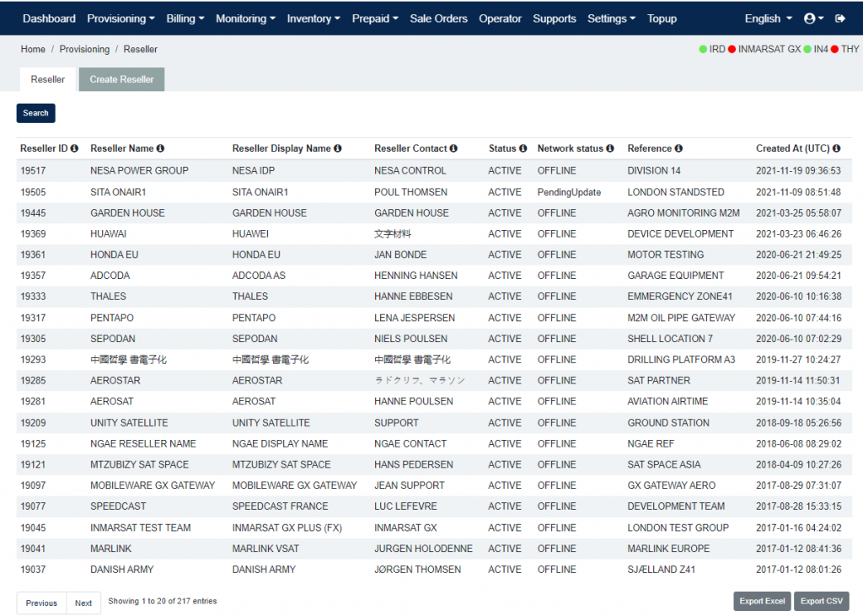
Task: Click the Network status info icon
Action: [610, 148]
